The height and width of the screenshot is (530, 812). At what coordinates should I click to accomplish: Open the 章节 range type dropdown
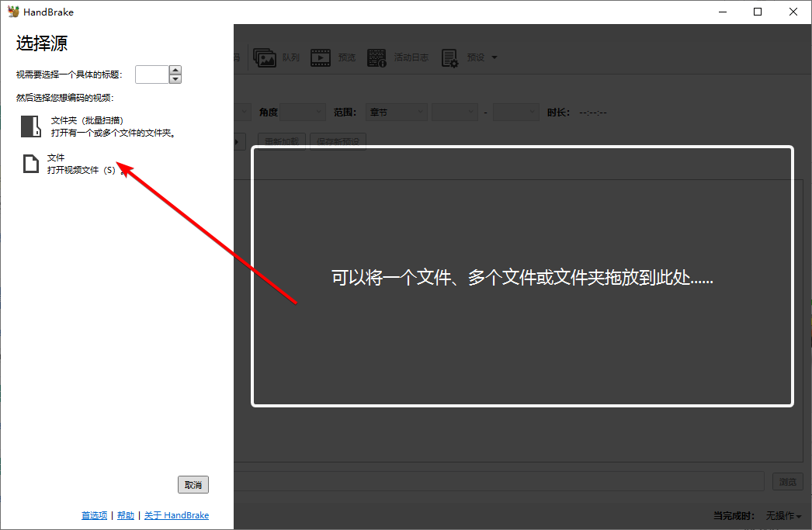click(x=396, y=112)
